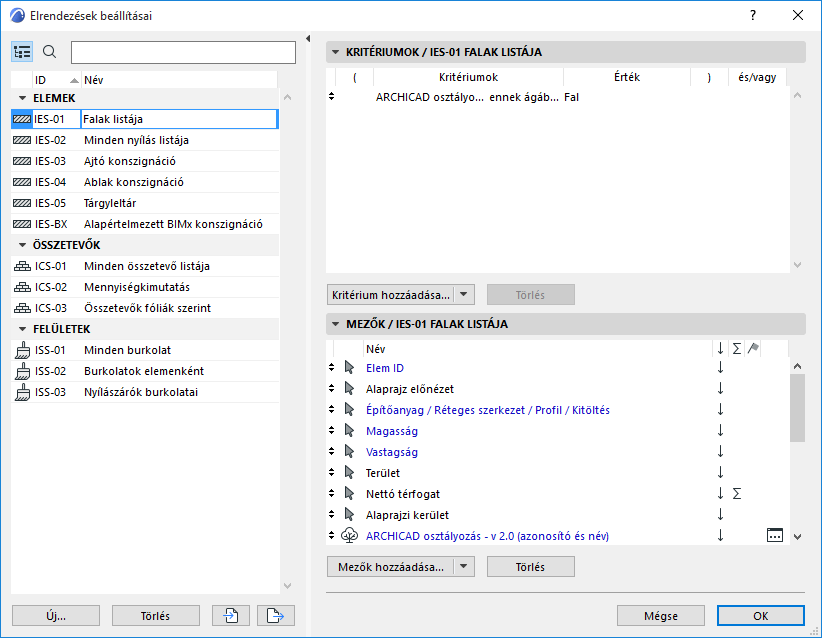Click the hatch icon beside IES-03
This screenshot has height=638, width=822.
(22, 161)
